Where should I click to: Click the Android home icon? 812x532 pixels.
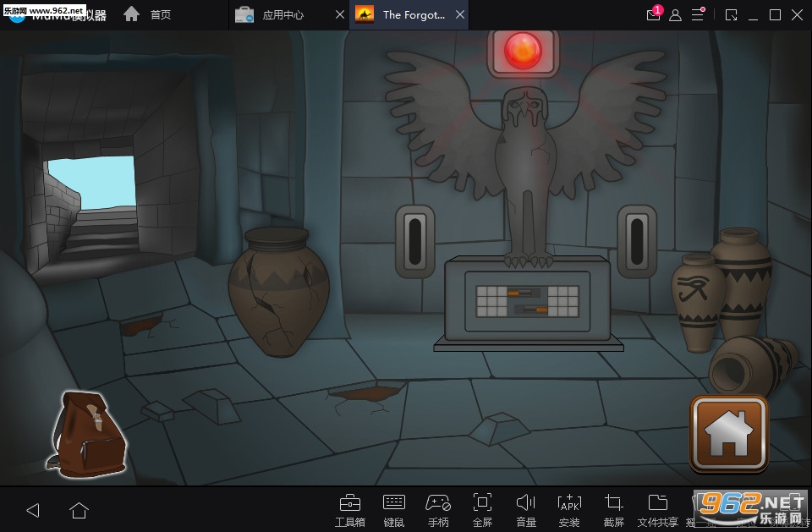click(79, 510)
